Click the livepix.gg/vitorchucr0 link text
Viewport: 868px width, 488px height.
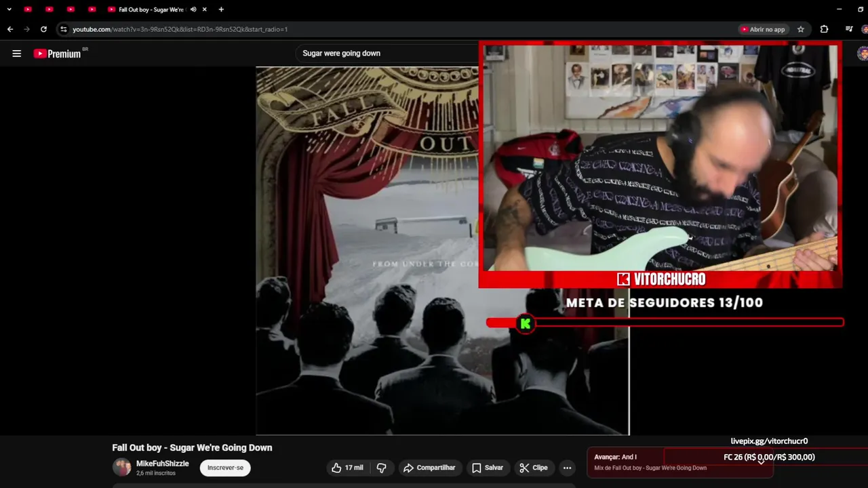pos(769,441)
